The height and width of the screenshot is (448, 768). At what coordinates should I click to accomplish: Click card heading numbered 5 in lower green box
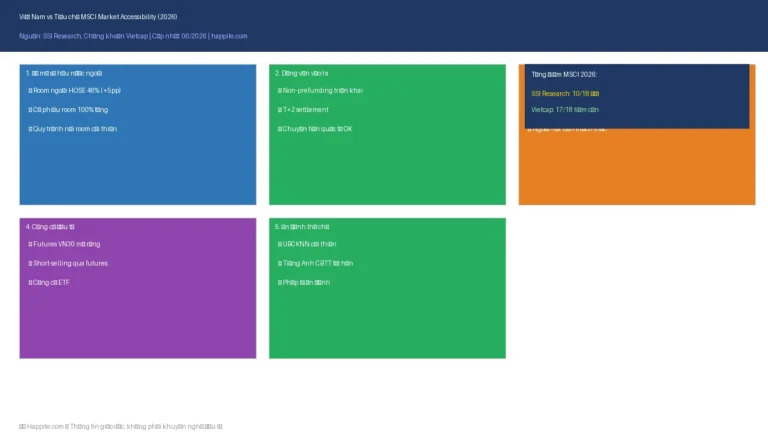[x=302, y=227]
